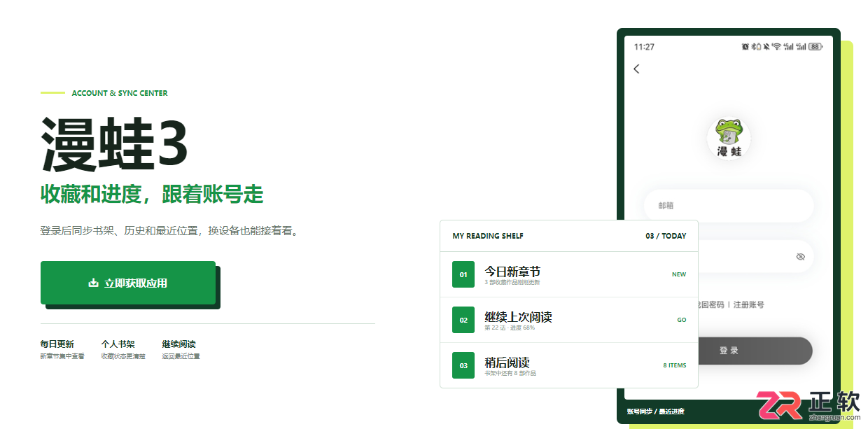Tap the back arrow in the phone screen

636,69
